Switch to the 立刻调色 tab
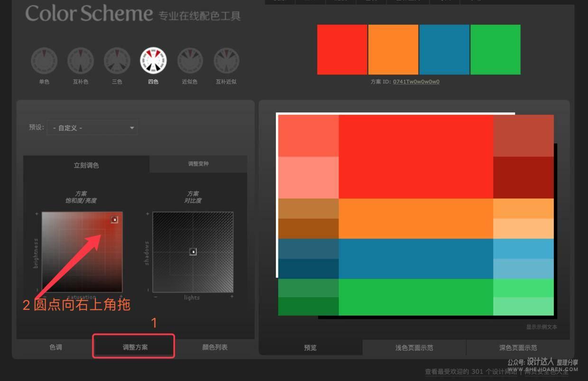Image resolution: width=588 pixels, height=381 pixels. (86, 163)
